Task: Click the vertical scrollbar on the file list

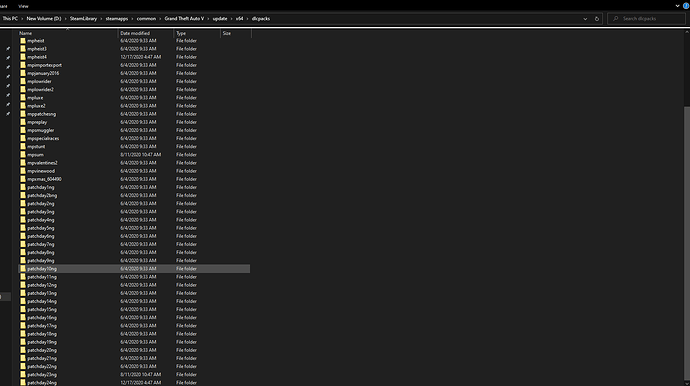Action: (x=686, y=243)
